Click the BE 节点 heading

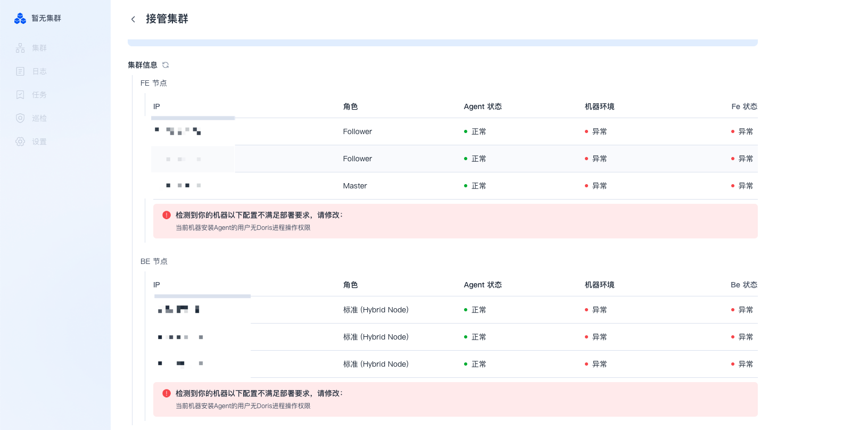[154, 261]
